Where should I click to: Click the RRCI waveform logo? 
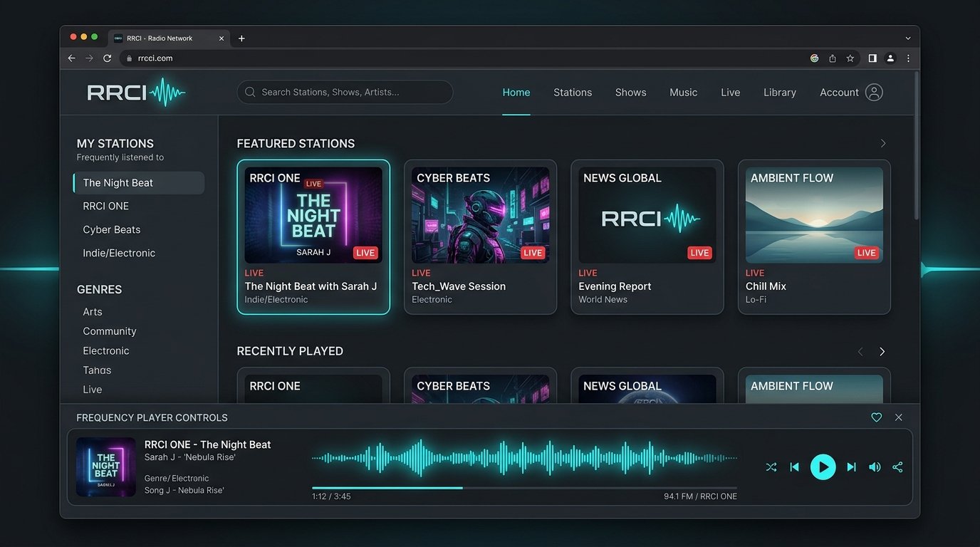[x=136, y=93]
